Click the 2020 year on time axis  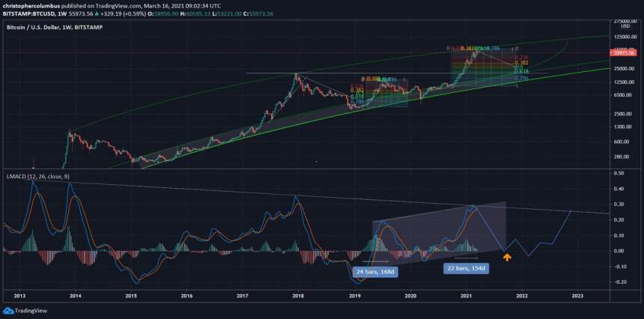click(410, 295)
